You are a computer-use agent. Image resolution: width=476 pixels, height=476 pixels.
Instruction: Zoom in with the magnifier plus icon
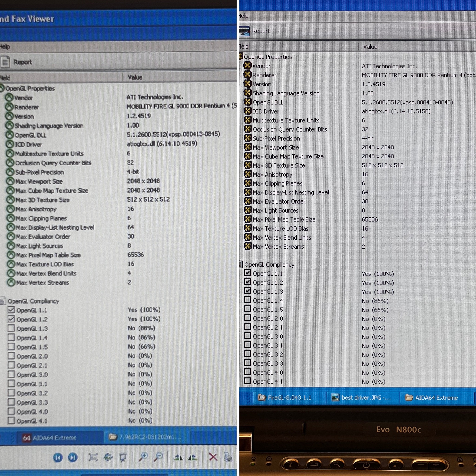pyautogui.click(x=143, y=457)
